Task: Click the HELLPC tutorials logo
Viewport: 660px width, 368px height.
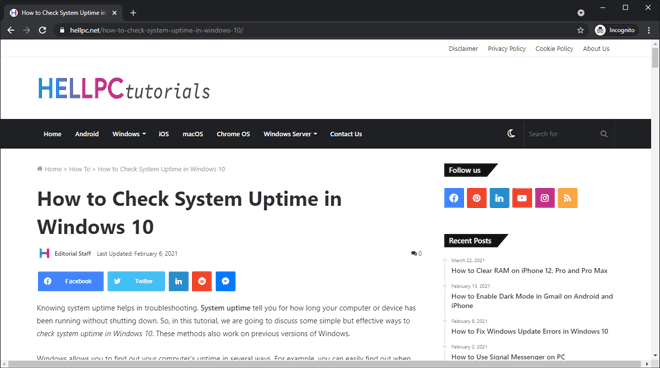Action: tap(124, 88)
